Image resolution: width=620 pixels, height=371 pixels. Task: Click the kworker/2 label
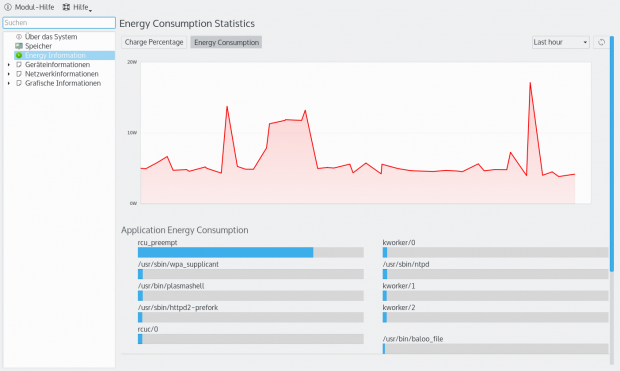tap(399, 307)
